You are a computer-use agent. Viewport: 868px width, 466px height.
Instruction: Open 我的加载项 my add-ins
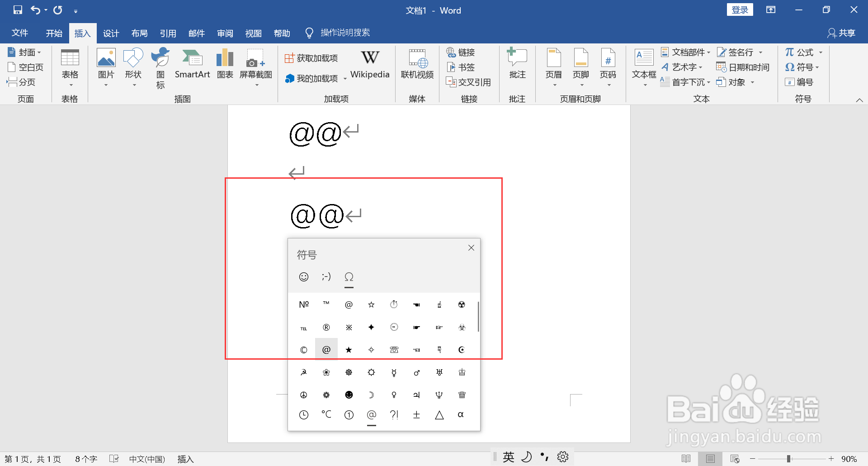pyautogui.click(x=311, y=79)
